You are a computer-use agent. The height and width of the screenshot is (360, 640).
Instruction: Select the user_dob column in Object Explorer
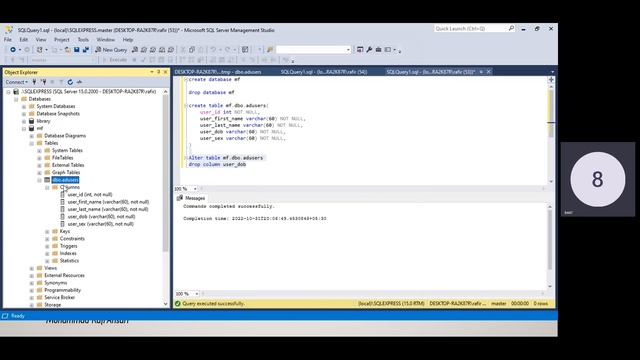pos(101,217)
